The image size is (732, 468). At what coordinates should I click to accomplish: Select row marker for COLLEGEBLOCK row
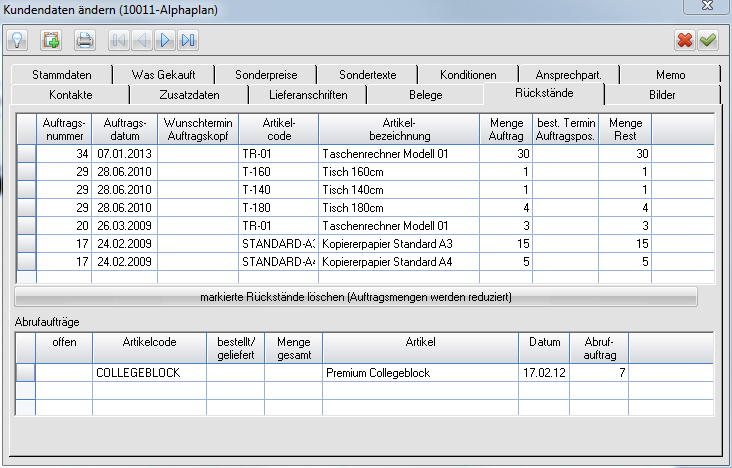point(26,373)
